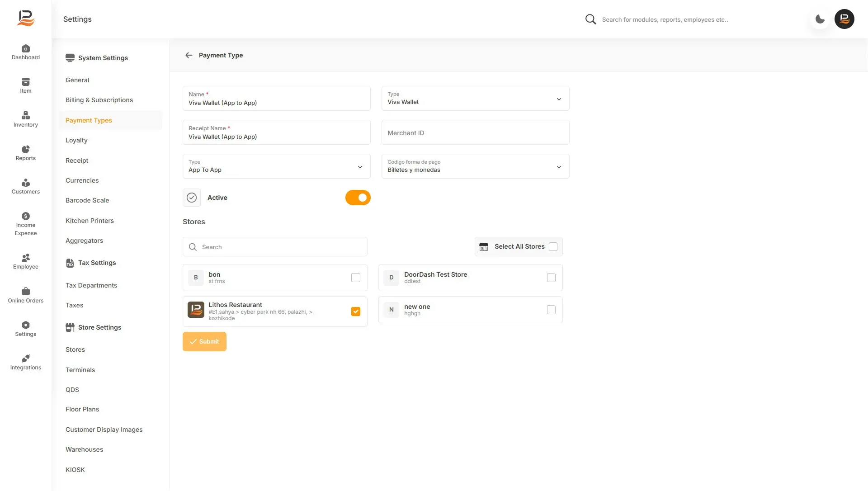Image resolution: width=868 pixels, height=491 pixels.
Task: Open Warehouses settings
Action: pyautogui.click(x=84, y=449)
